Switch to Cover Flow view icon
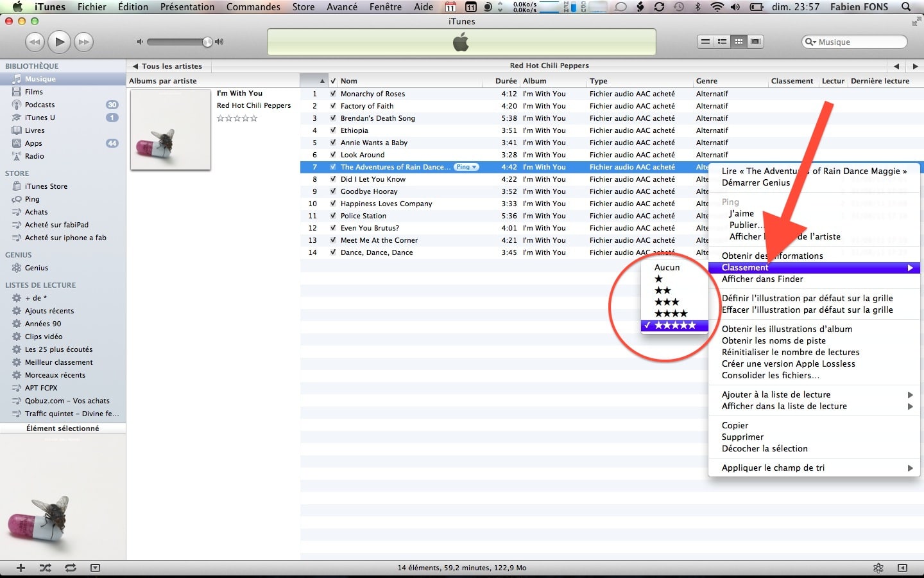The image size is (924, 578). [x=755, y=42]
